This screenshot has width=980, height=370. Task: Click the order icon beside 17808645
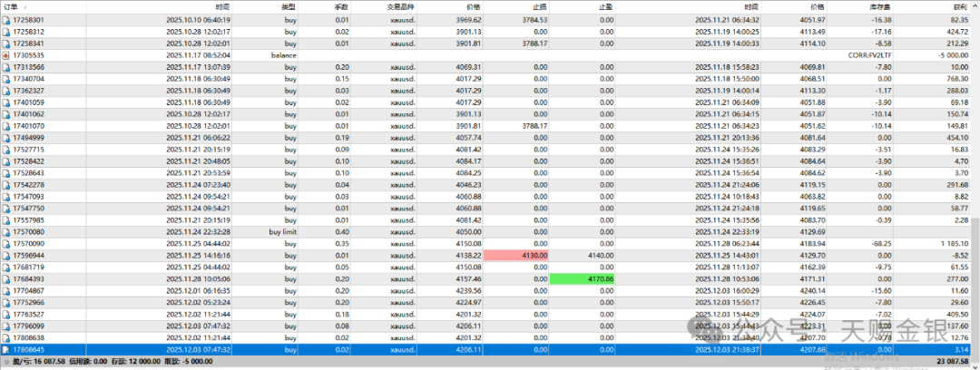coord(6,349)
